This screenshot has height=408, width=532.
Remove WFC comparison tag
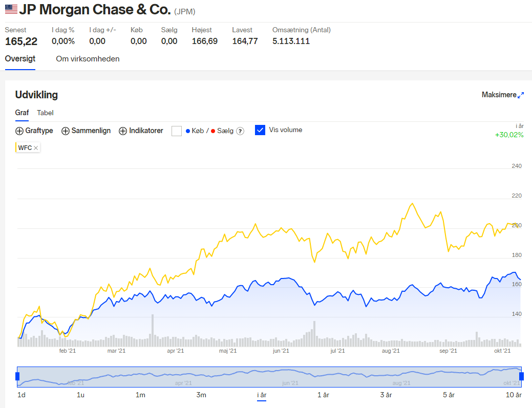[36, 148]
